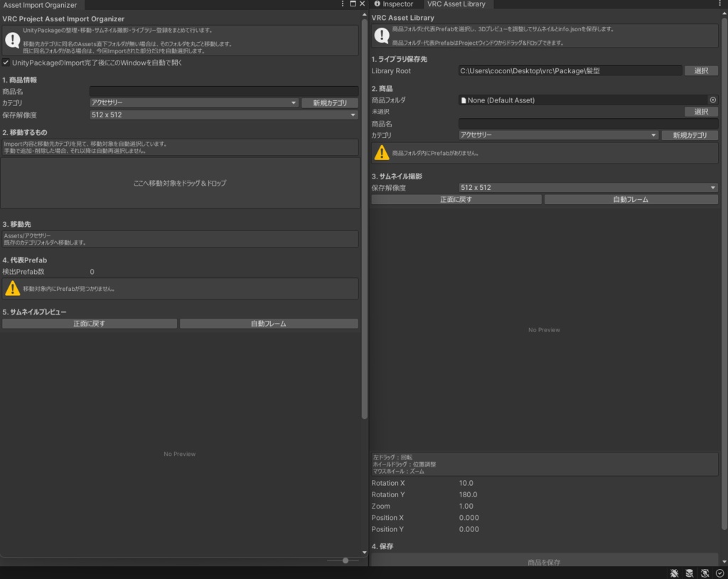Select the VRC Asset Library tab

[456, 4]
